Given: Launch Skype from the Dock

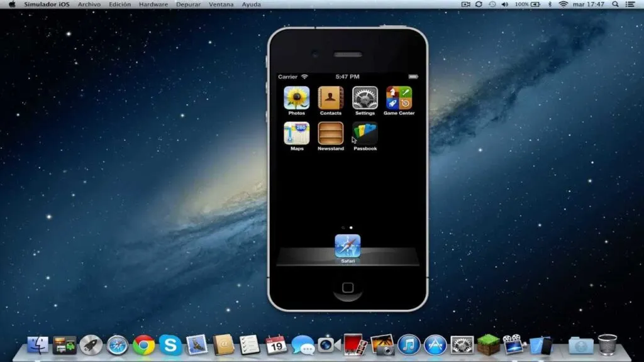Looking at the screenshot, I should [x=170, y=345].
